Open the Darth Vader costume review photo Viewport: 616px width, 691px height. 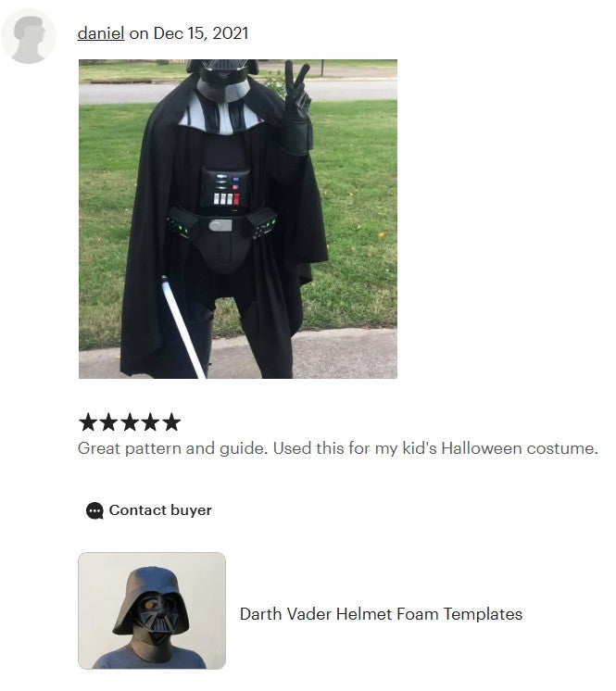[x=238, y=219]
